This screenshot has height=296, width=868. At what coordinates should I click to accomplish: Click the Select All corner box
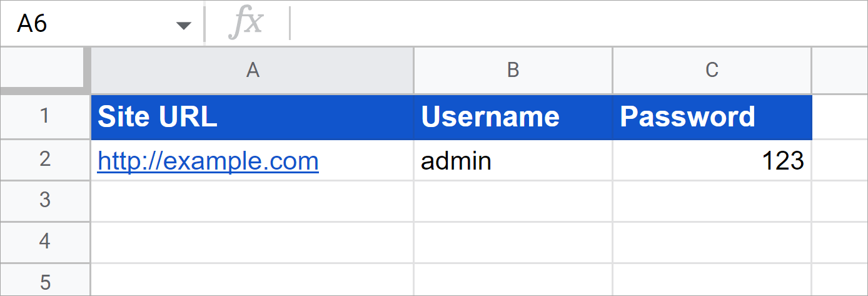coord(42,69)
